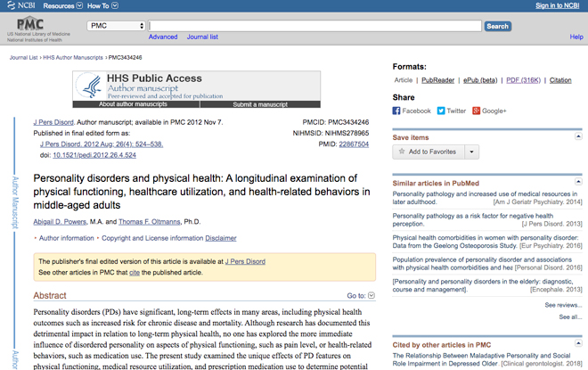Click the HHS eagle logo
Screen dimensions: 588x370
pos(90,86)
